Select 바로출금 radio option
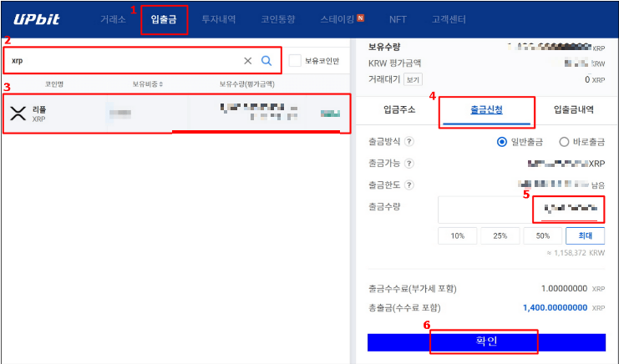The height and width of the screenshot is (364, 619). tap(564, 142)
